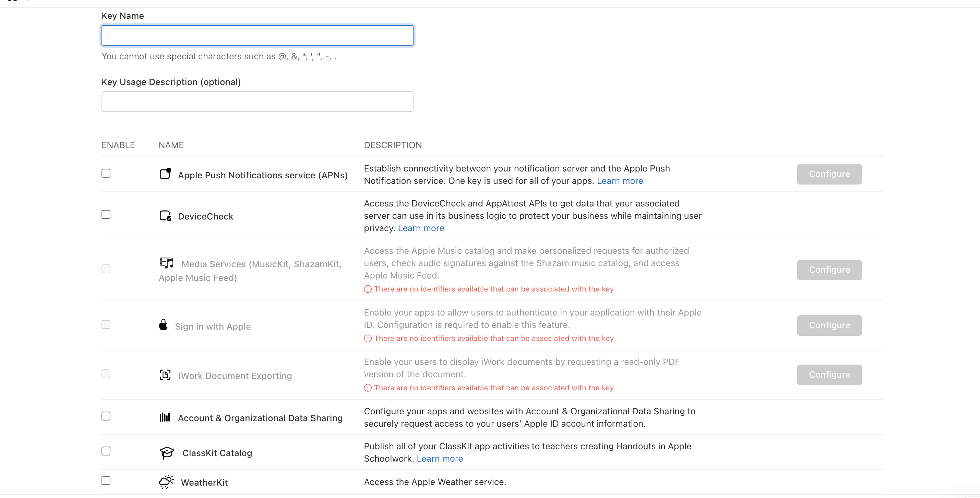Click the Account & Organizational Data Sharing icon

[165, 417]
